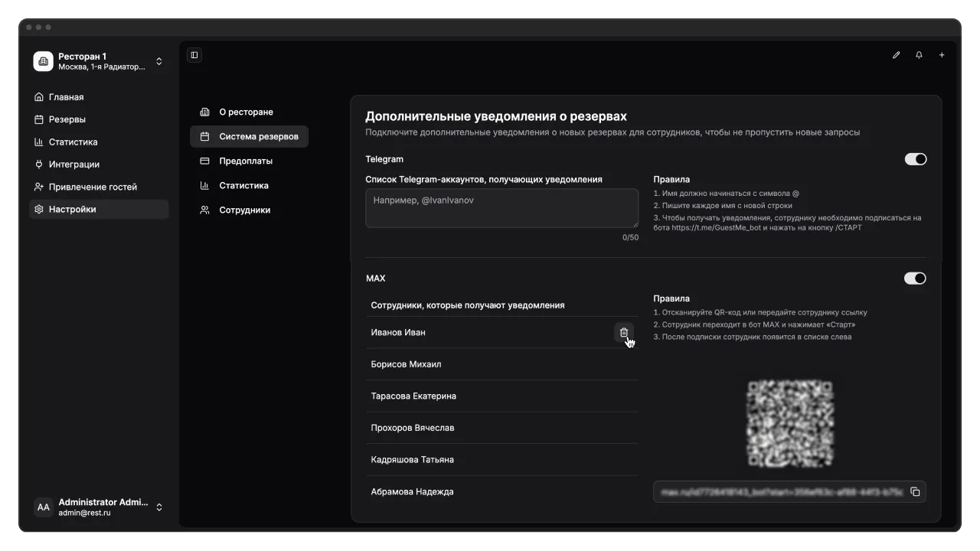Select row Кадряшова Татьяна
The width and height of the screenshot is (980, 551).
[x=502, y=460]
